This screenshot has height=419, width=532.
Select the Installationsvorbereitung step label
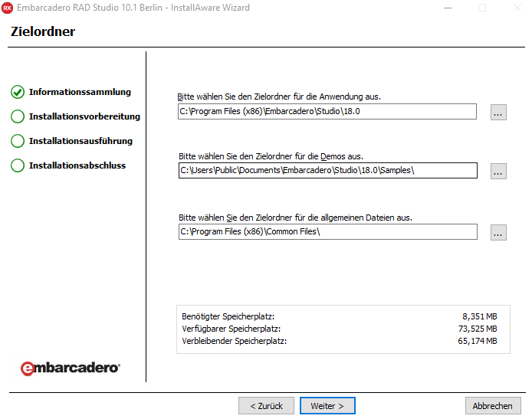tap(84, 116)
